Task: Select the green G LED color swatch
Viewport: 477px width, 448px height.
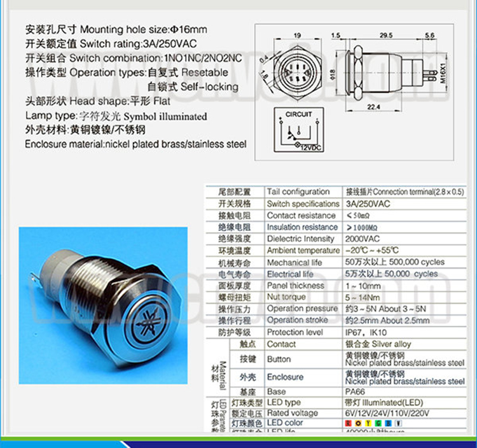Action: pyautogui.click(x=378, y=423)
